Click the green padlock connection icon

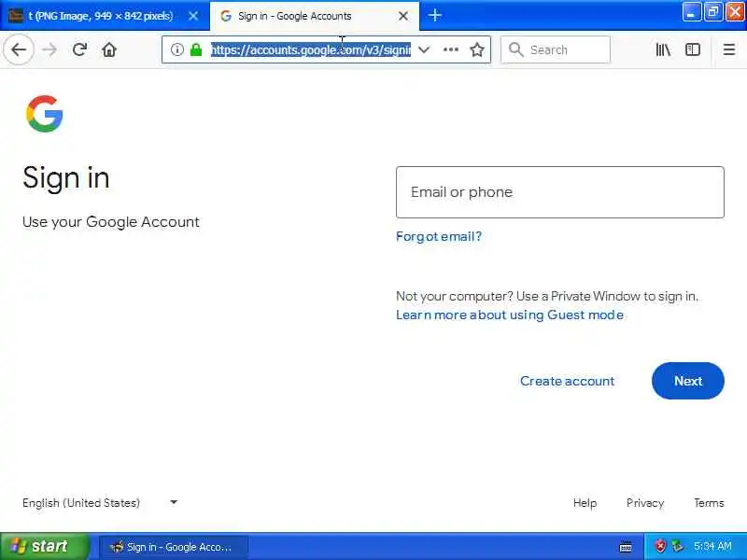(196, 49)
